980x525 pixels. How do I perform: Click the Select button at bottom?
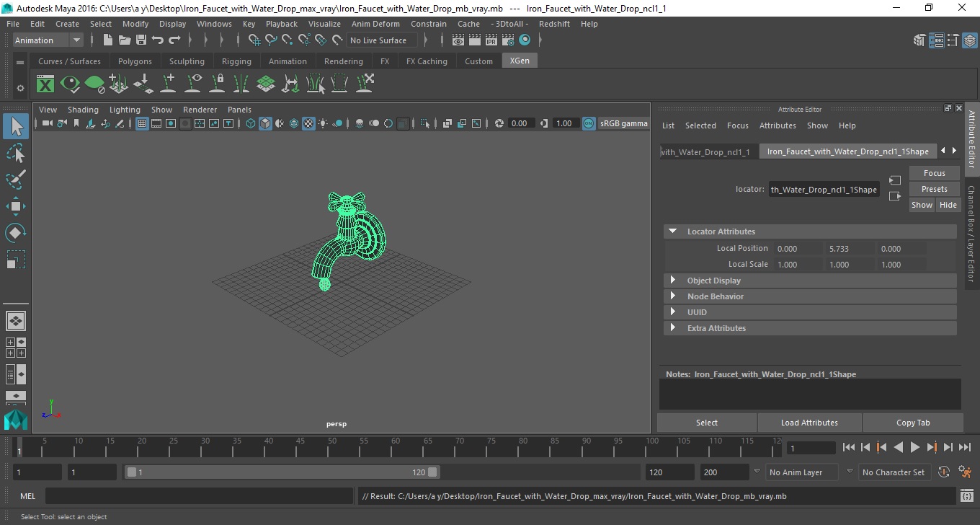coord(707,423)
